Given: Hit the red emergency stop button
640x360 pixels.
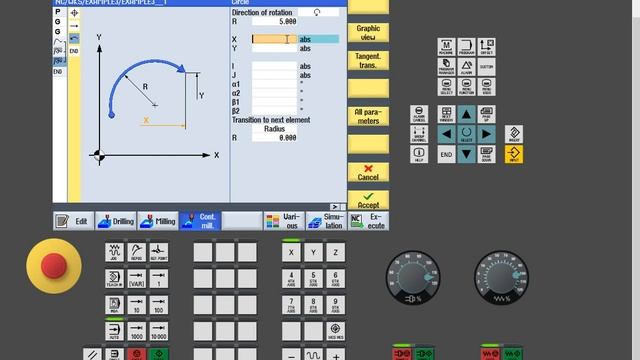Looking at the screenshot, I should pos(53,265).
